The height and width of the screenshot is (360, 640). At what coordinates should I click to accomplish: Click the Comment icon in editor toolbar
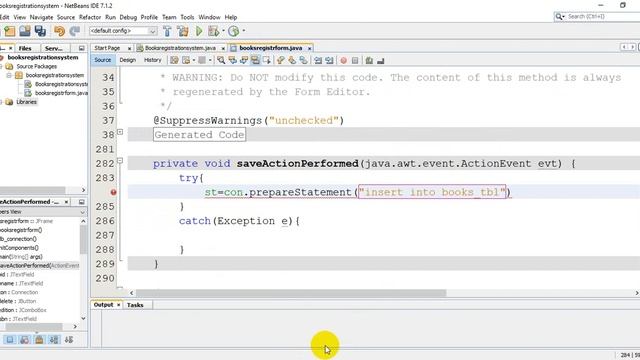[369, 60]
